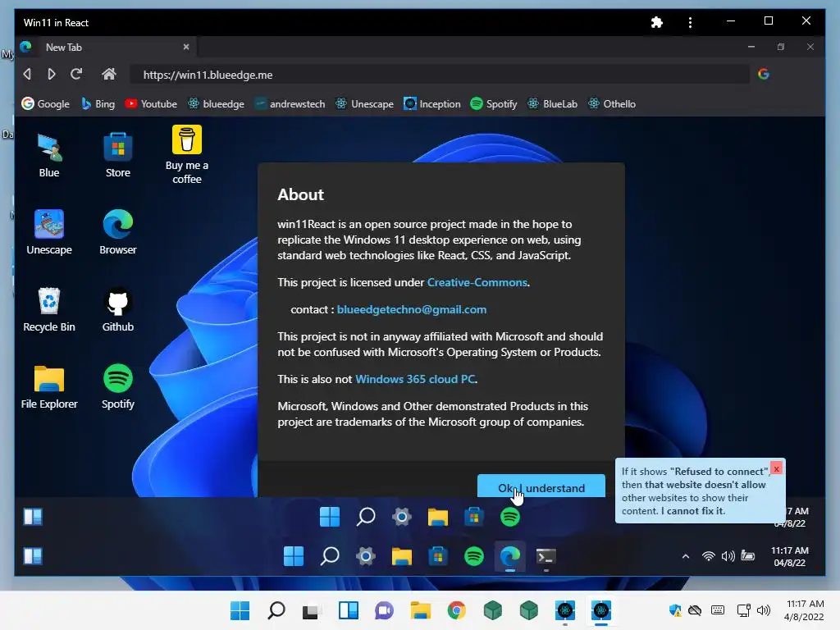
Task: Open widgets icon in Win11 React taskbar
Action: [33, 556]
